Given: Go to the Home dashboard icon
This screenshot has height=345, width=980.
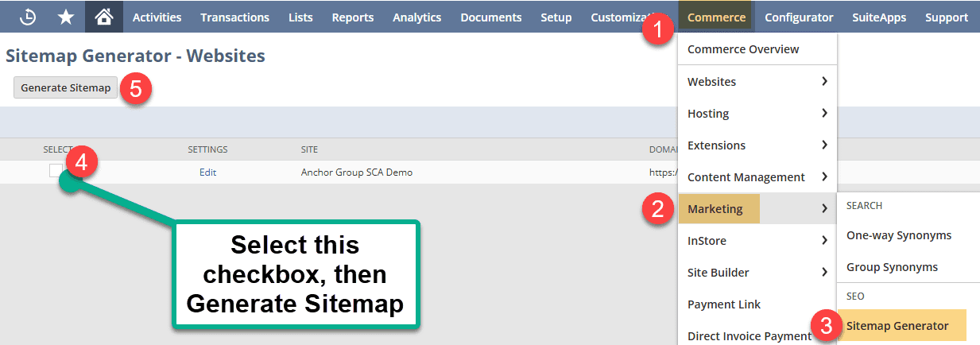Looking at the screenshot, I should coord(103,17).
